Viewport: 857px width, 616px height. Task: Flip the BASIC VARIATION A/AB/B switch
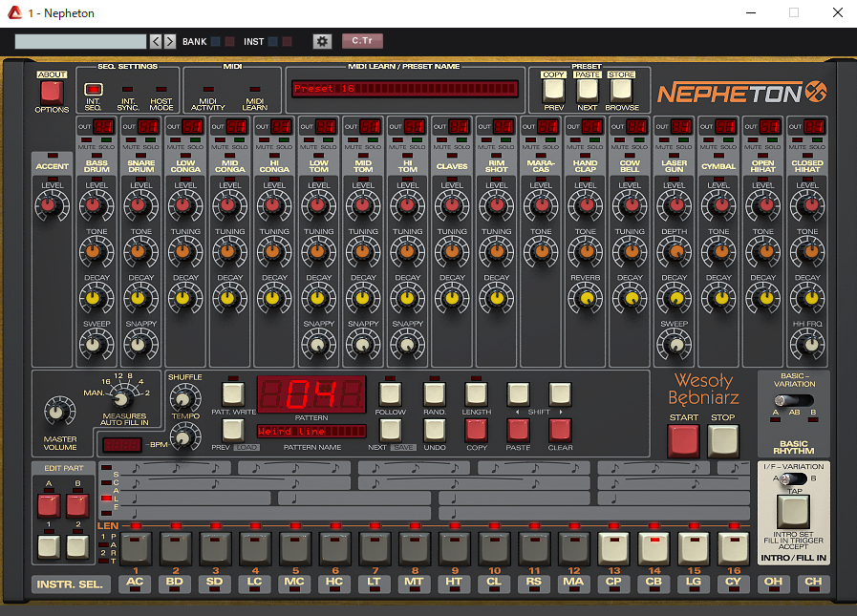pyautogui.click(x=794, y=400)
